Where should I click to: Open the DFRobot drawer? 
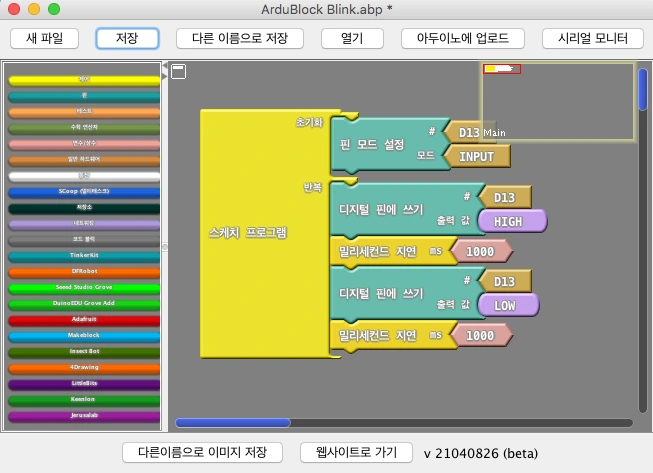click(84, 271)
